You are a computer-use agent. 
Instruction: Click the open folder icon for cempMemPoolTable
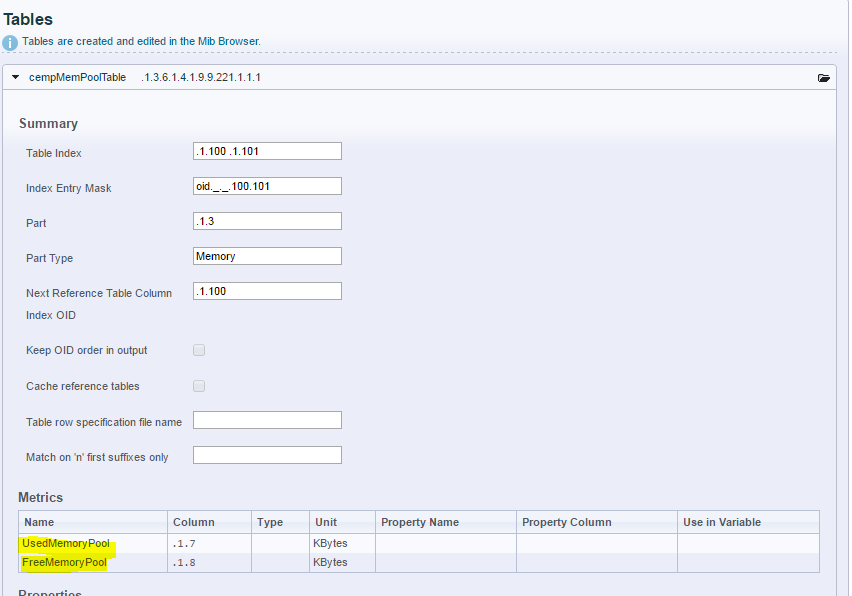click(x=823, y=78)
